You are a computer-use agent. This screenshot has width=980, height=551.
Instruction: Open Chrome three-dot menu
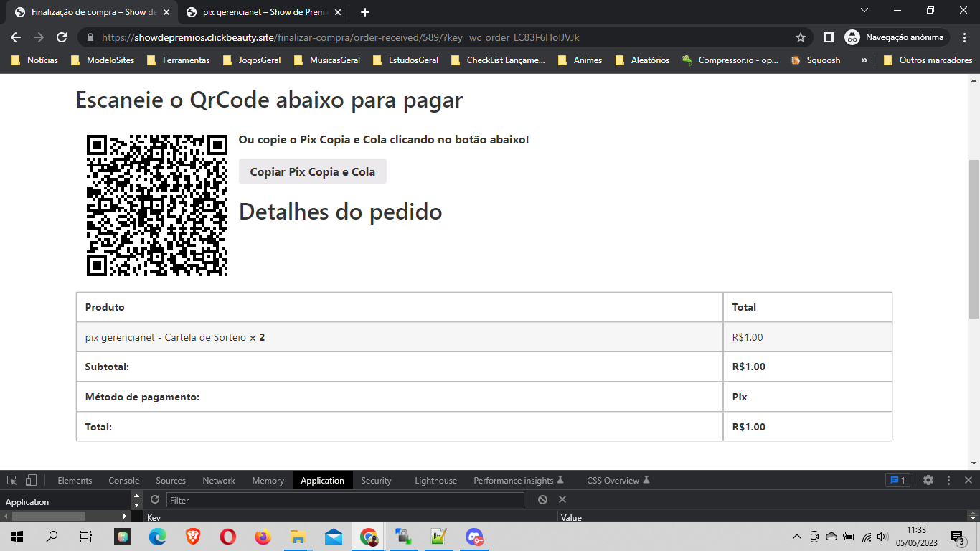click(963, 37)
